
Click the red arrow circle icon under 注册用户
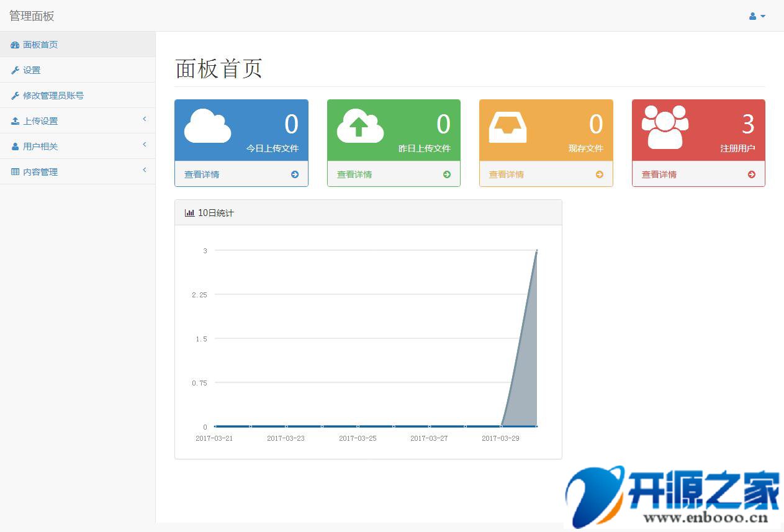[x=752, y=174]
